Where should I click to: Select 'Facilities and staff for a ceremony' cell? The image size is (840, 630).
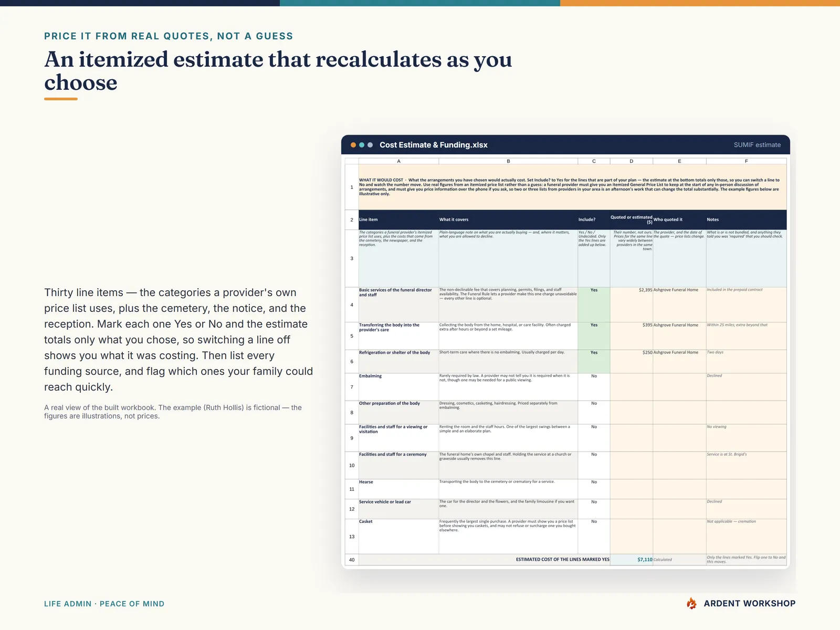point(398,465)
